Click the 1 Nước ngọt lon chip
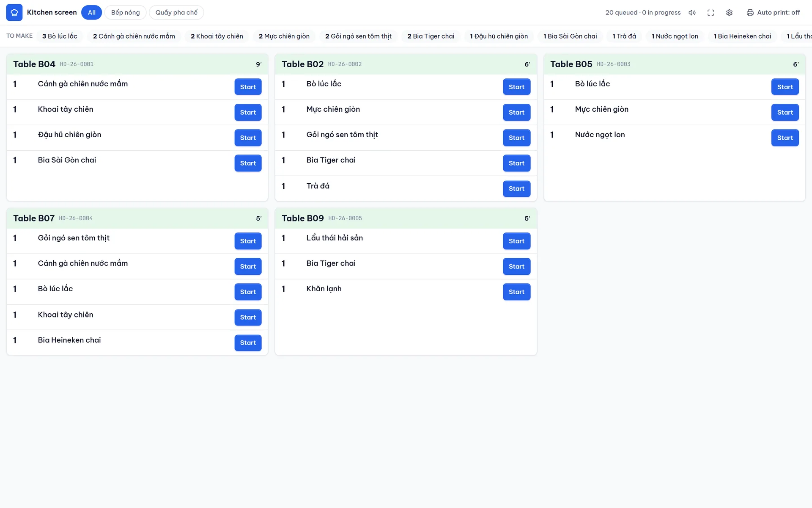 tap(675, 36)
